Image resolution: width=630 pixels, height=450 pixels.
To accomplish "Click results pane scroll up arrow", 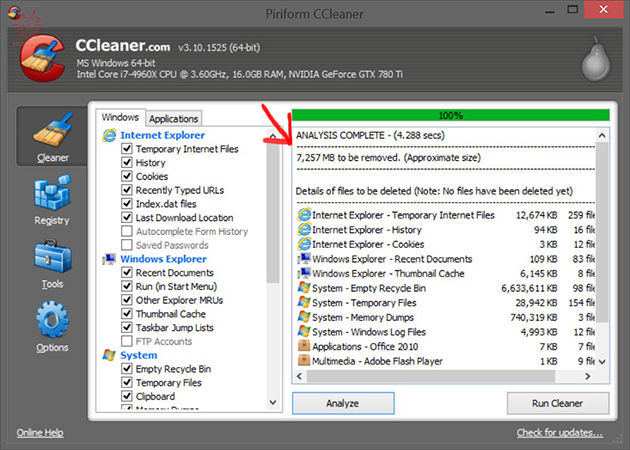I will [x=602, y=135].
